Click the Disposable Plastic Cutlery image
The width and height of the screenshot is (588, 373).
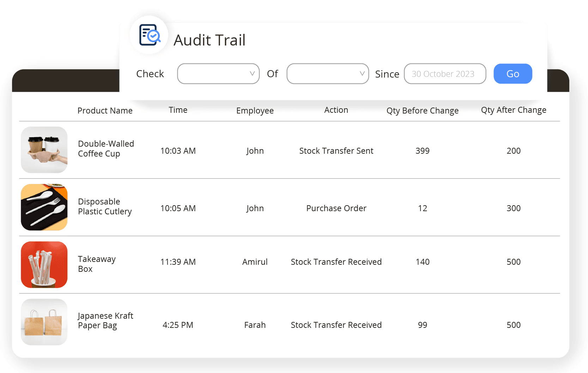pyautogui.click(x=44, y=207)
